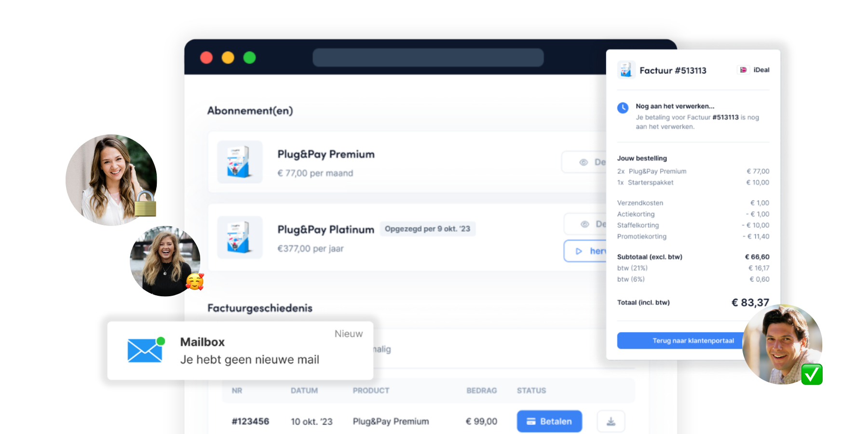Click the Plug&Pay Premium product image
Viewport: 868px width, 434px height.
coord(240,162)
